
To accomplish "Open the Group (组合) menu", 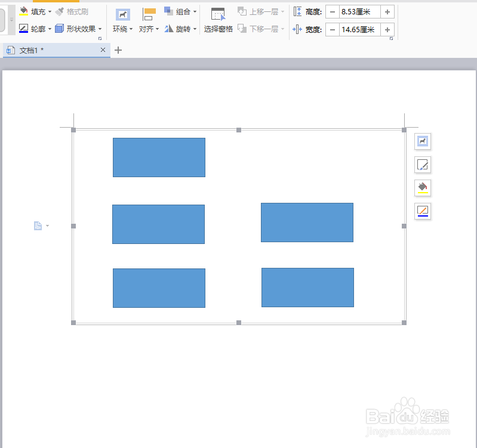I will point(180,11).
